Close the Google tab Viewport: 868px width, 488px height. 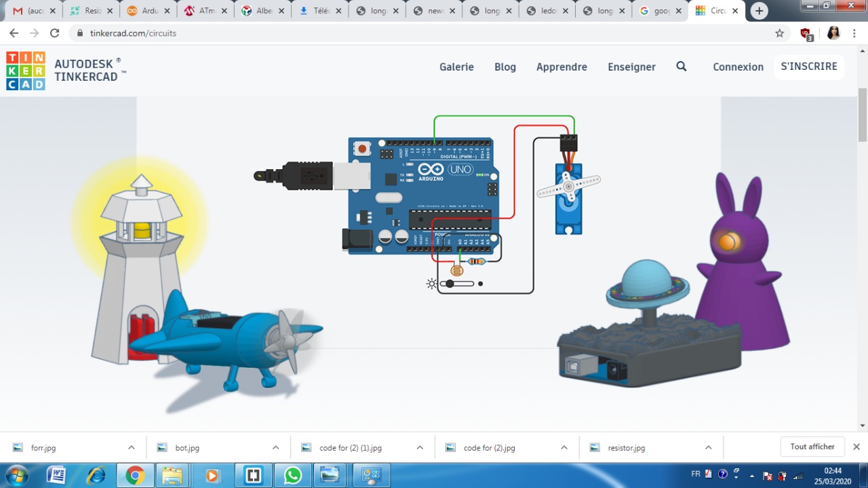(679, 11)
